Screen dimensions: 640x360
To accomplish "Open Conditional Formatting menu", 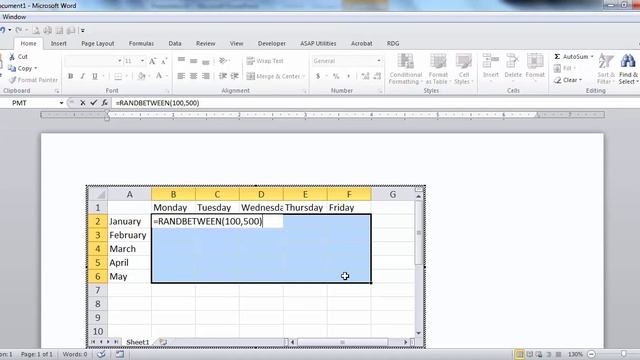I will [405, 69].
